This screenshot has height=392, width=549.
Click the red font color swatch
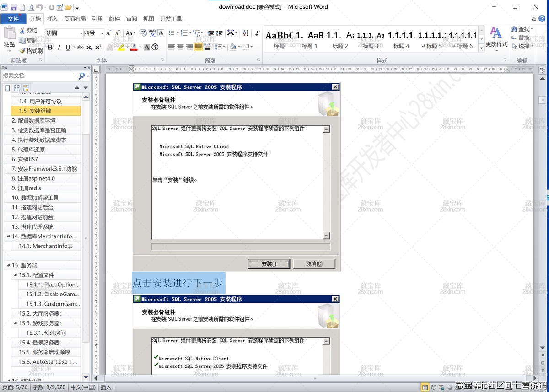(x=134, y=47)
